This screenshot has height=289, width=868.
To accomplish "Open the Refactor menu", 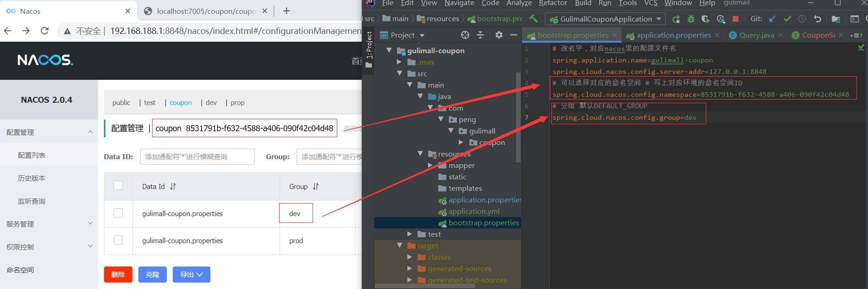I will (x=553, y=3).
